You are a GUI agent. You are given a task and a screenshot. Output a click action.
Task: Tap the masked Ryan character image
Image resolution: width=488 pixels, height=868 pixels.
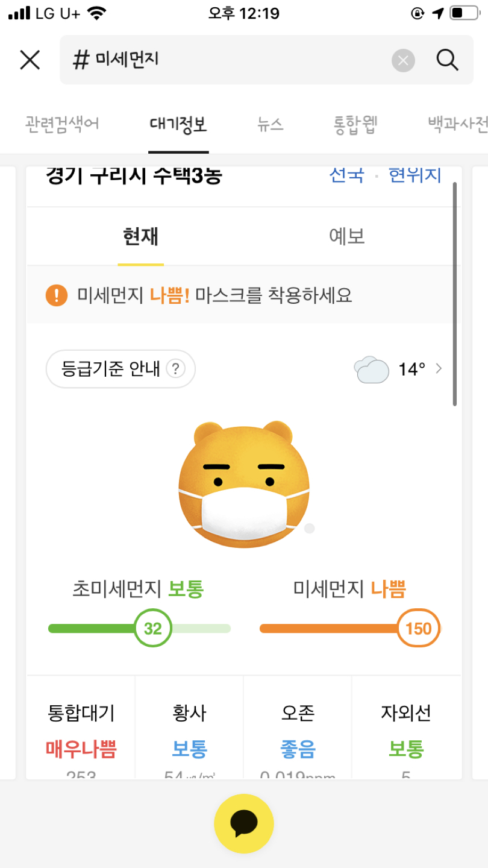244,484
